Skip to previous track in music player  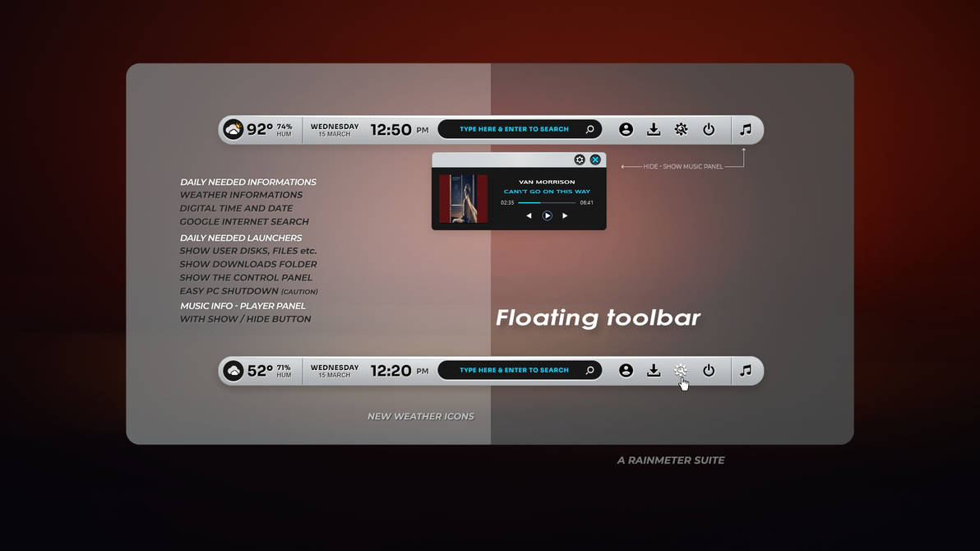529,215
